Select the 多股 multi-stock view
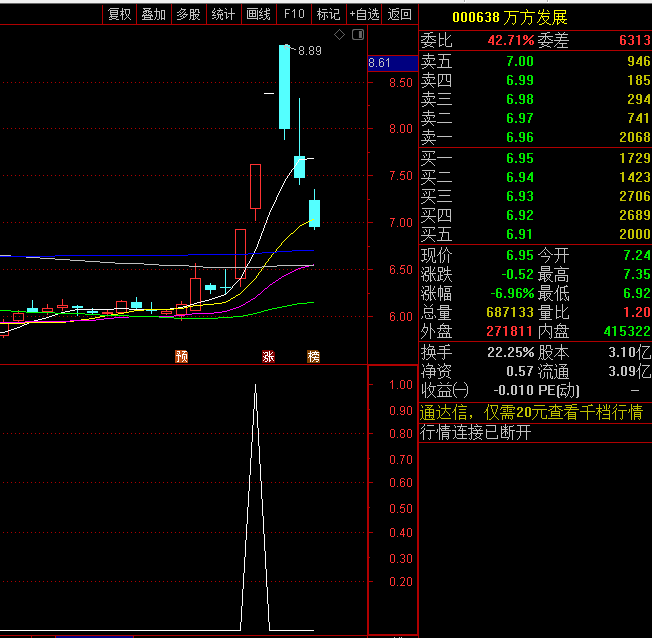The image size is (652, 638). (x=189, y=15)
